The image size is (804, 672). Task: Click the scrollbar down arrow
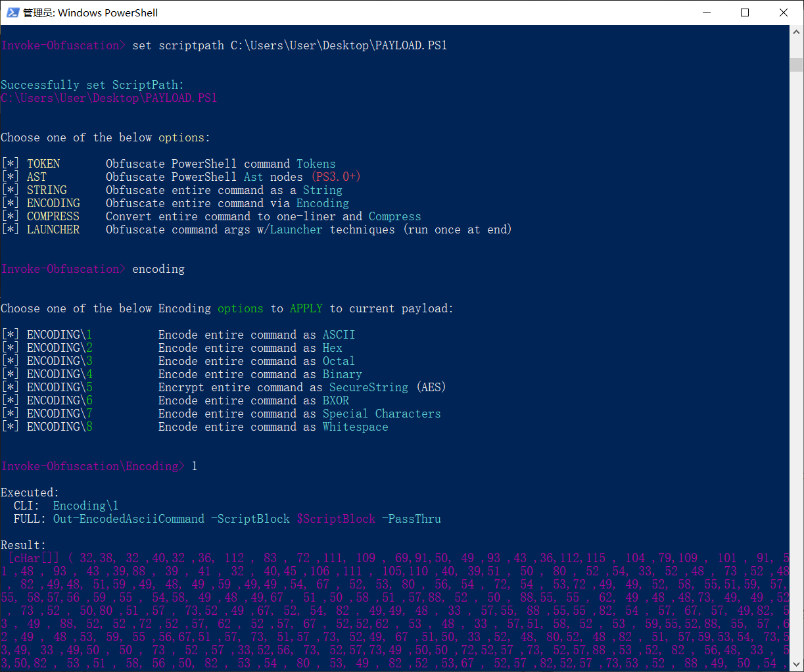click(x=797, y=665)
